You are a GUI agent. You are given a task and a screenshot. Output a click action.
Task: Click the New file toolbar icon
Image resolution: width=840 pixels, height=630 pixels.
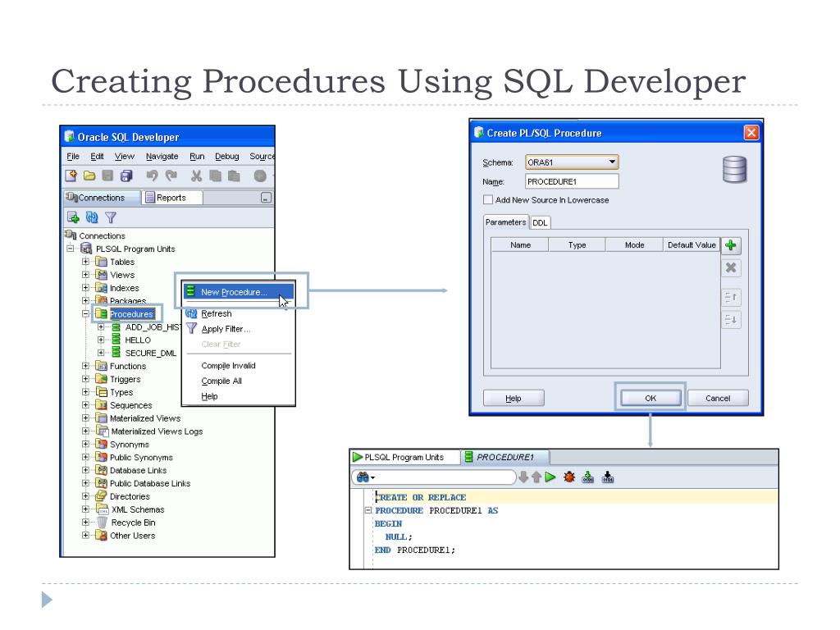tap(71, 176)
